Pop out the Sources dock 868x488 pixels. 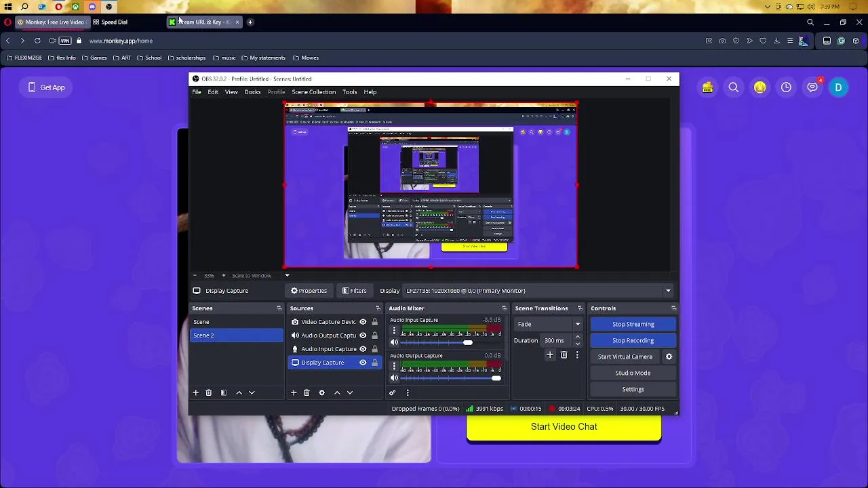tap(378, 308)
